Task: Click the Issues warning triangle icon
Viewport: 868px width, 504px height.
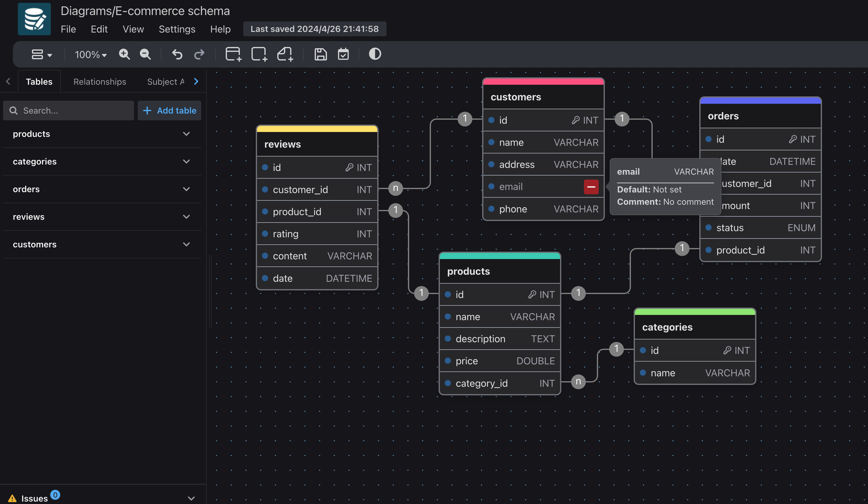Action: [x=12, y=498]
